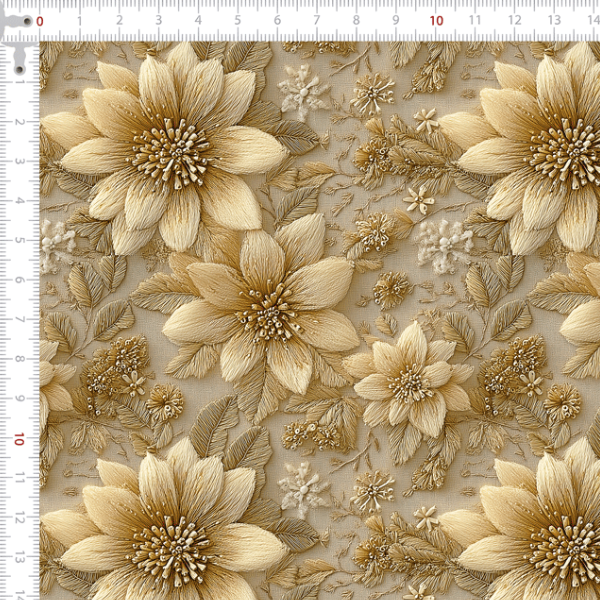Click number 2 on the vertical ruler
Image resolution: width=600 pixels, height=600 pixels.
pyautogui.click(x=19, y=122)
